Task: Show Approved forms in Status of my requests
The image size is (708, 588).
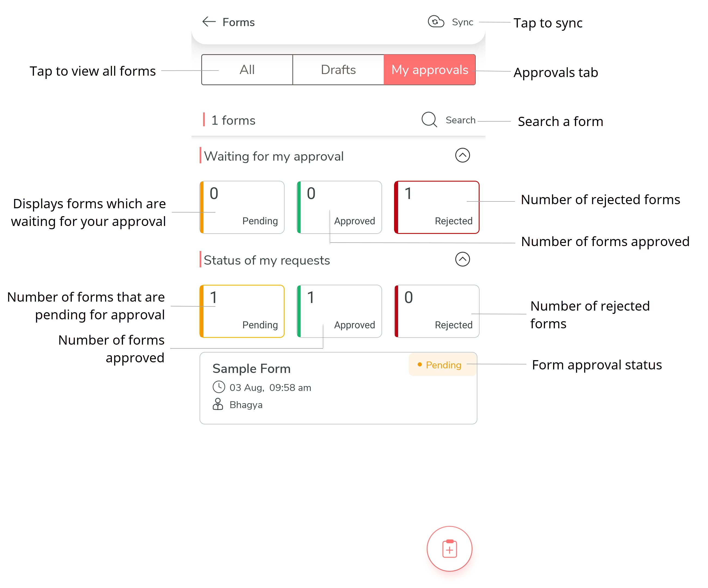Action: coord(339,311)
